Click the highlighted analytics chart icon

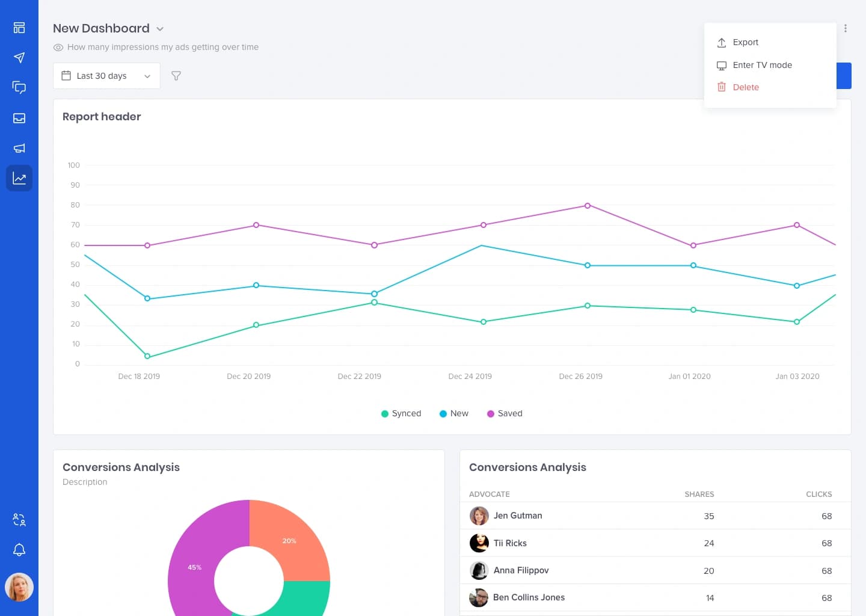[x=19, y=178]
